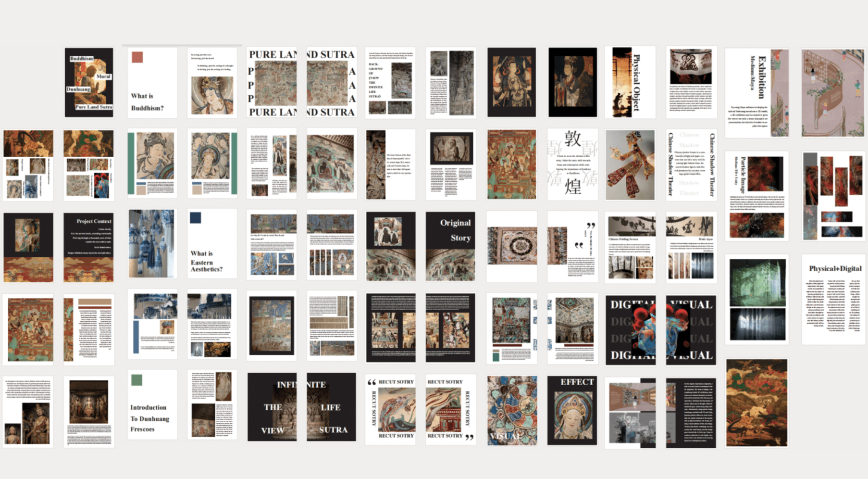Open the 'Chinese Shadow Theater' page
868x479 pixels.
691,164
